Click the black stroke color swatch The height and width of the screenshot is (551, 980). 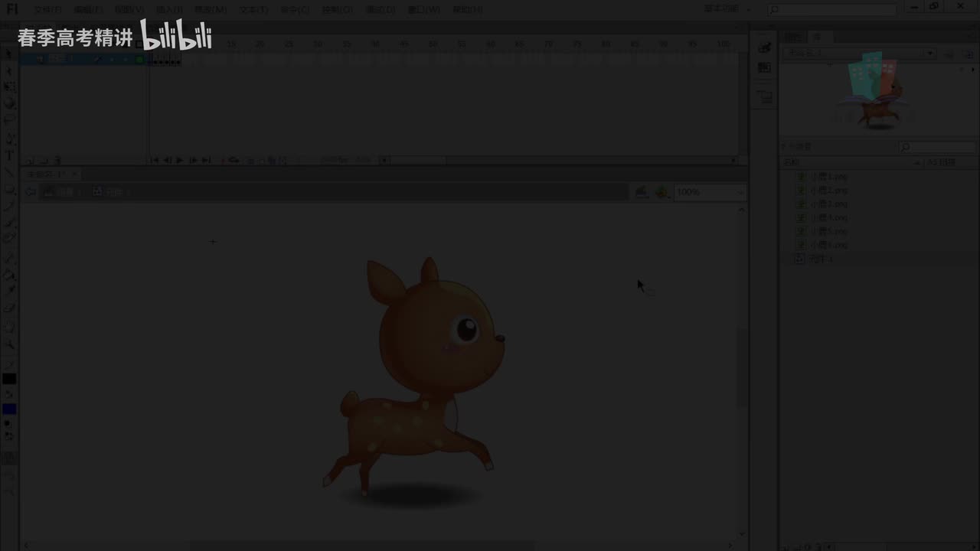9,379
